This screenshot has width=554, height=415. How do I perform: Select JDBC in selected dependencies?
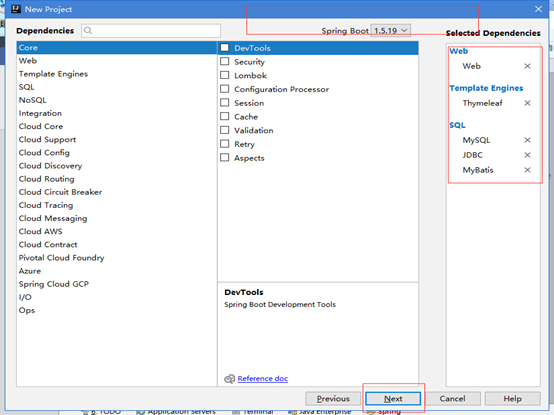point(472,155)
